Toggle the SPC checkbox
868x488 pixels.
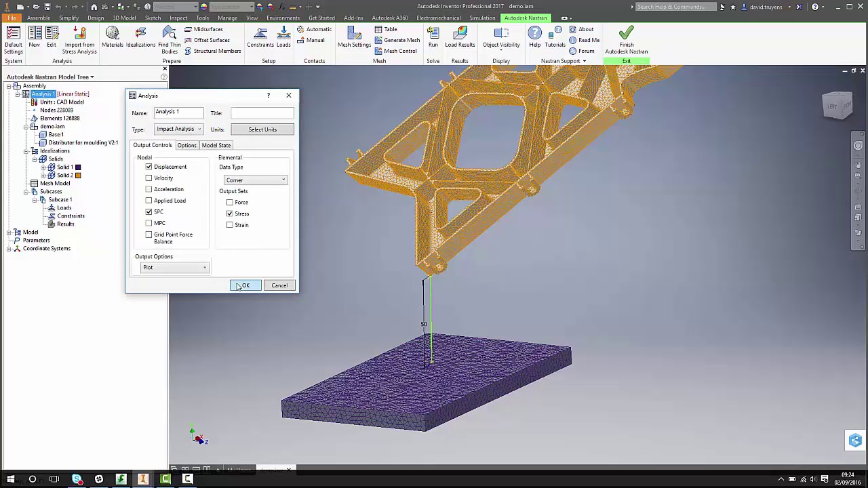[x=149, y=212]
